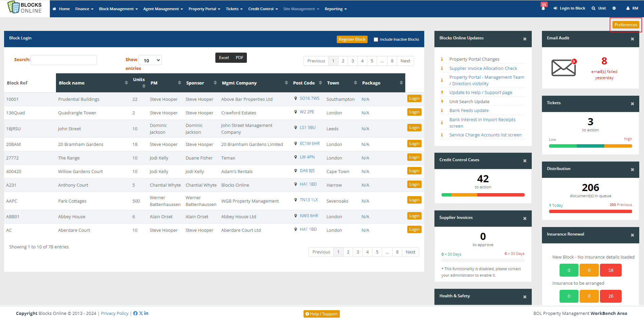
Task: Sort by Sponsor column arrows
Action: (x=215, y=83)
